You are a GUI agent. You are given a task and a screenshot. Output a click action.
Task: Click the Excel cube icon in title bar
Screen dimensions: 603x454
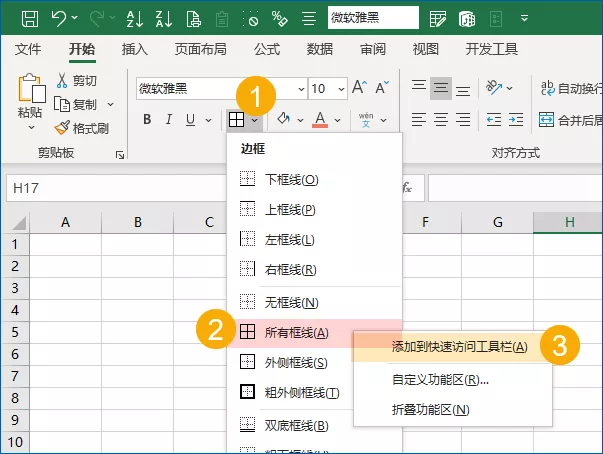467,19
